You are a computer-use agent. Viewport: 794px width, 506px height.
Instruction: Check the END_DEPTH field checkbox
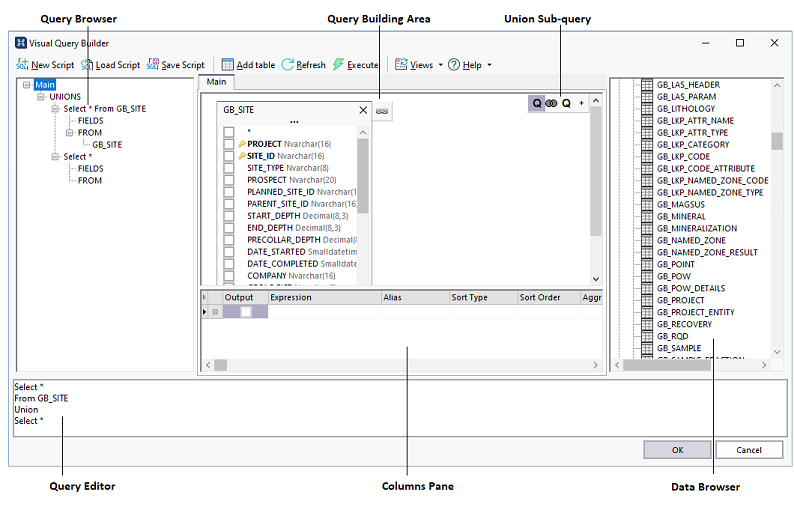click(x=229, y=228)
